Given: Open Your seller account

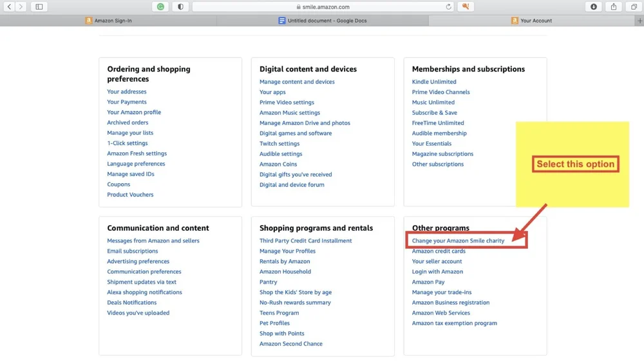Looking at the screenshot, I should tap(437, 262).
